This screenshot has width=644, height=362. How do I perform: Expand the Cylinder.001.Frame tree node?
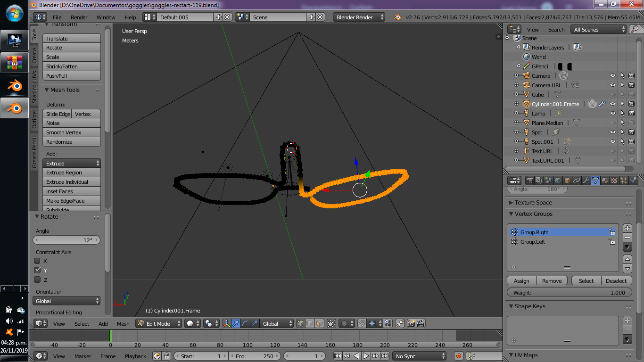tap(516, 104)
